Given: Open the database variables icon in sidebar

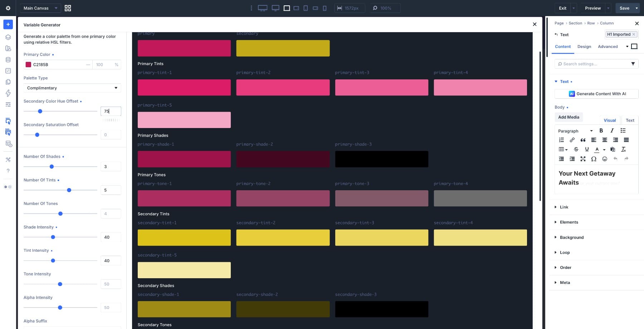Looking at the screenshot, I should tap(8, 60).
